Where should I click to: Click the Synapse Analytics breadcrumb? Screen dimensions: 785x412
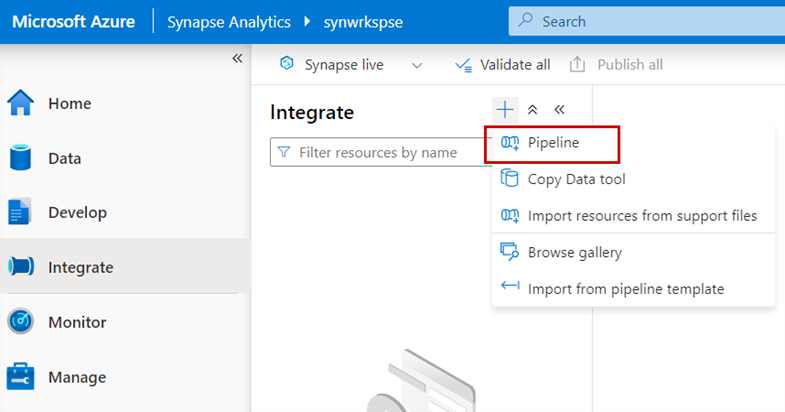pos(229,22)
